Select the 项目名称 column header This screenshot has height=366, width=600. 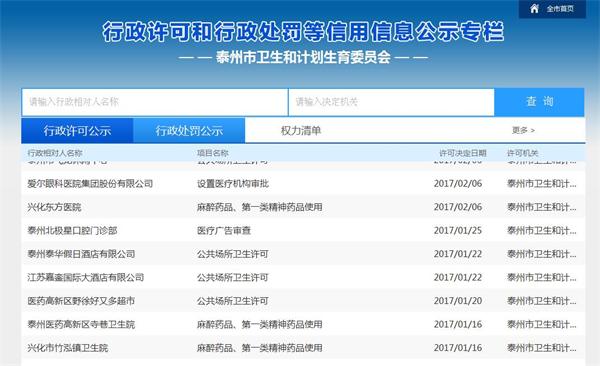click(x=213, y=153)
